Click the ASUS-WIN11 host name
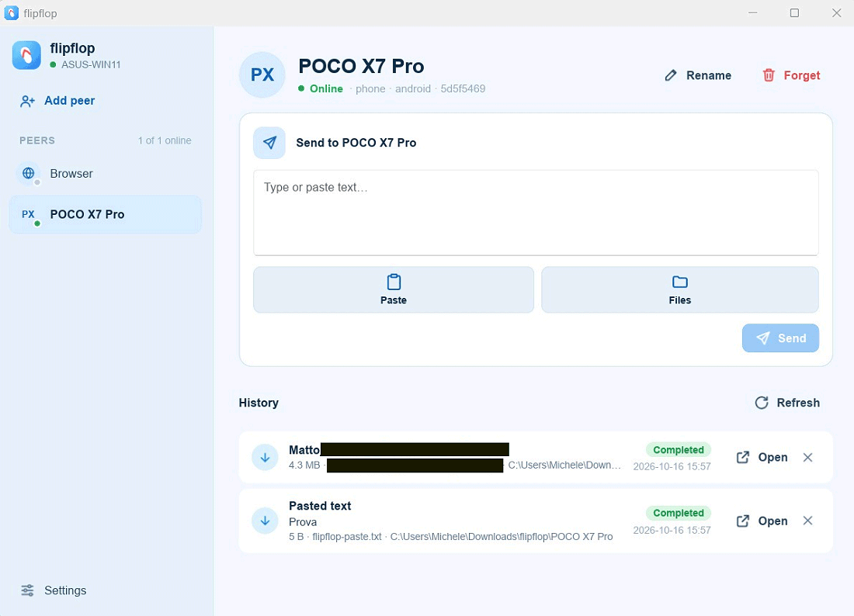This screenshot has width=854, height=616. [x=91, y=64]
